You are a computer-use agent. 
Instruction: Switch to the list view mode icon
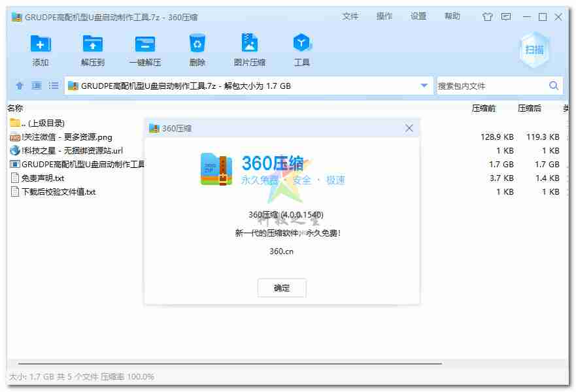54,86
